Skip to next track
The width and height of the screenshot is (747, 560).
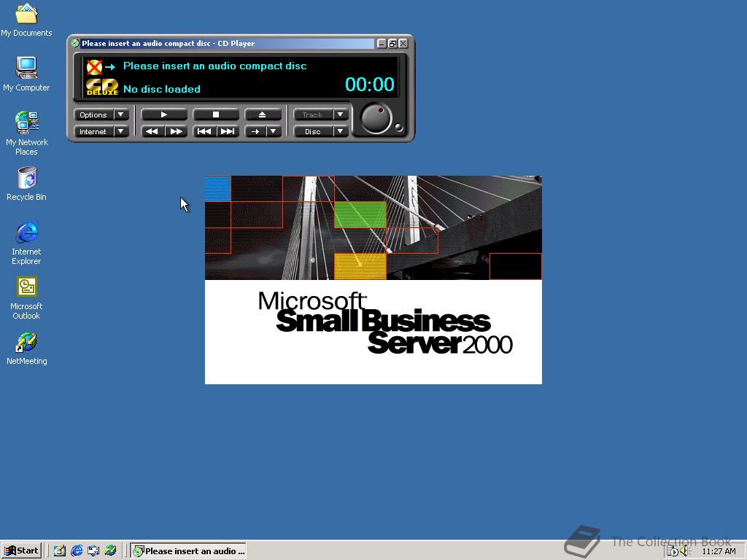(228, 131)
